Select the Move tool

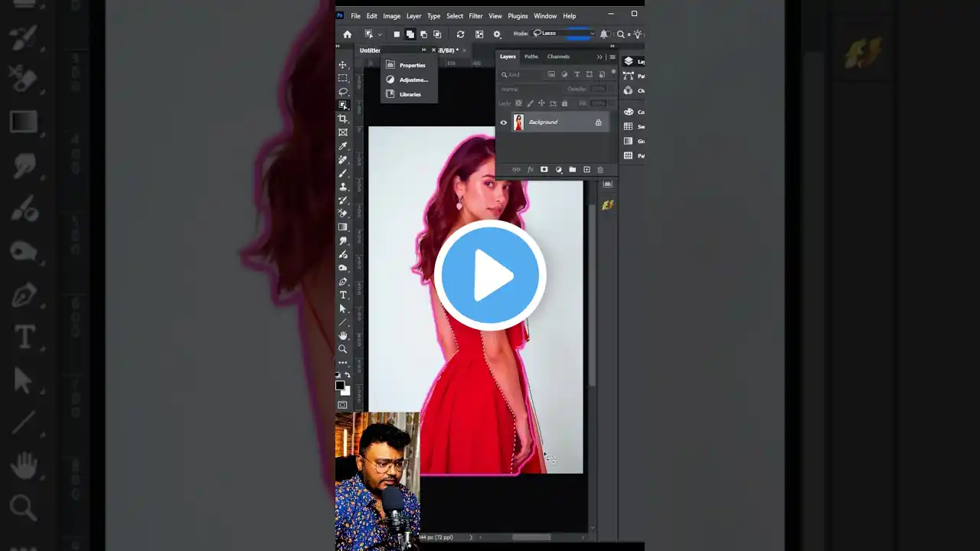pos(343,65)
